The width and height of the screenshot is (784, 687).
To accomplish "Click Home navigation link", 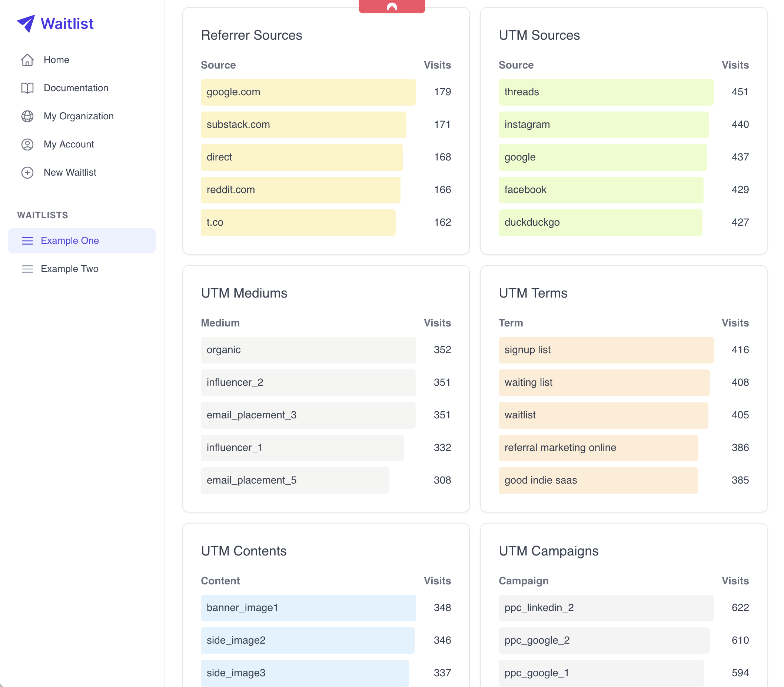I will click(x=57, y=59).
